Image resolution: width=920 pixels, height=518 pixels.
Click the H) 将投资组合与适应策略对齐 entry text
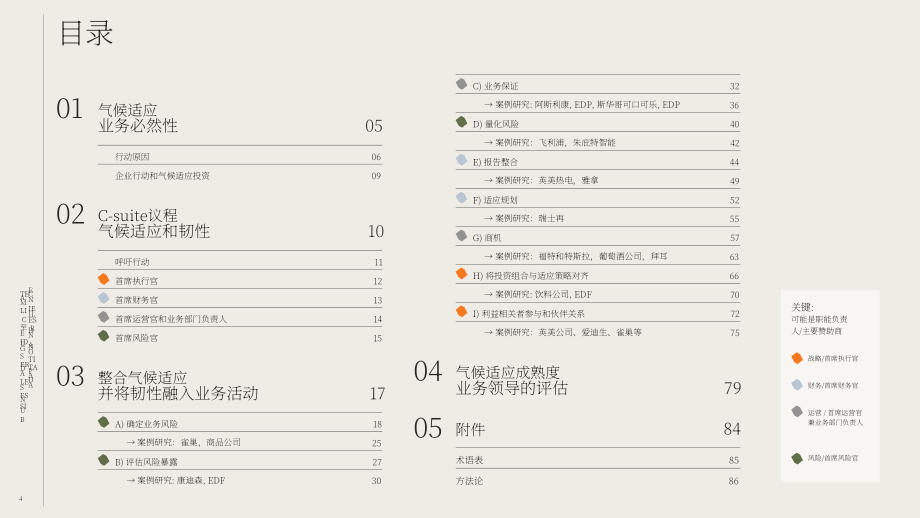530,276
